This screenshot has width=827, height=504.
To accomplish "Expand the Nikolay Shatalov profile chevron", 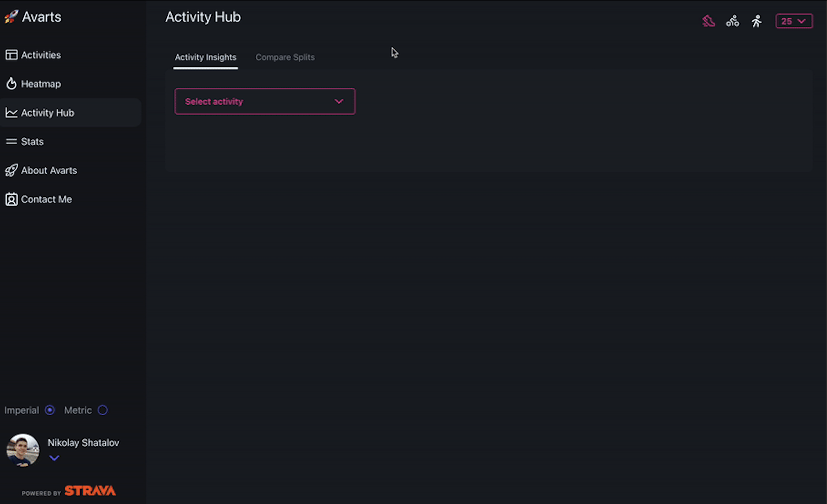I will tap(54, 458).
